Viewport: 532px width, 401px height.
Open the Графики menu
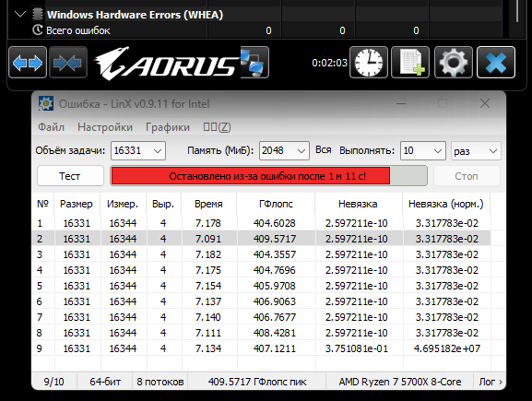click(x=168, y=127)
